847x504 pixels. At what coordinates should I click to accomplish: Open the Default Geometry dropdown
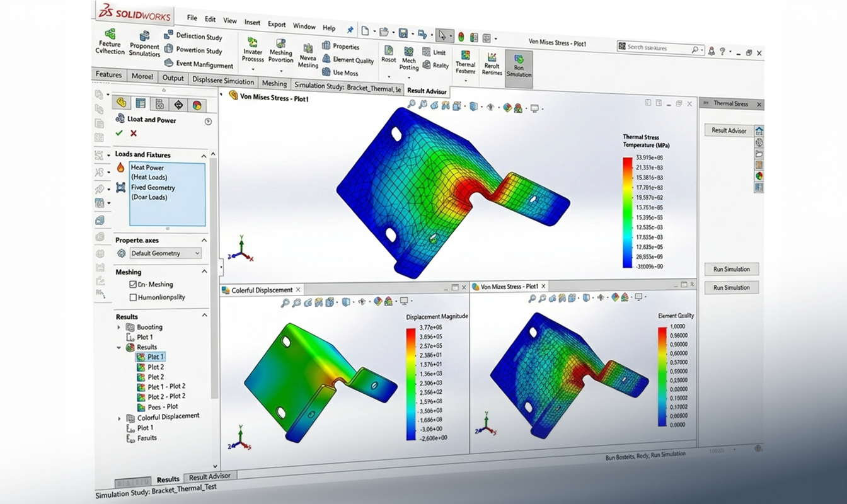[x=166, y=253]
